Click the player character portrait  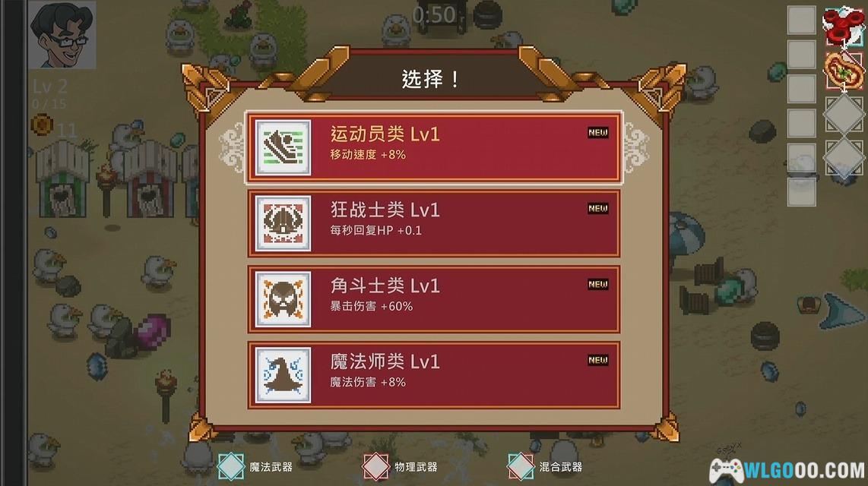[62, 35]
